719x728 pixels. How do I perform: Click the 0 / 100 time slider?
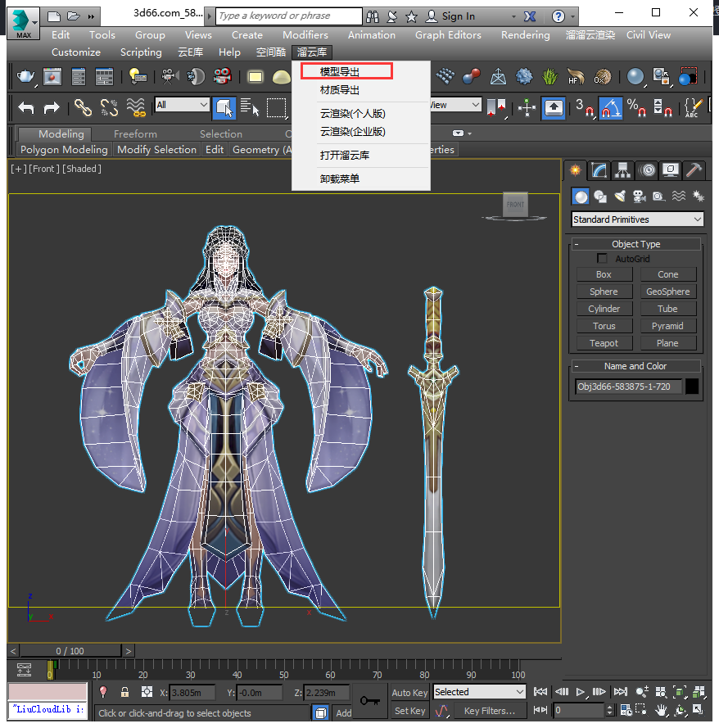pyautogui.click(x=70, y=651)
